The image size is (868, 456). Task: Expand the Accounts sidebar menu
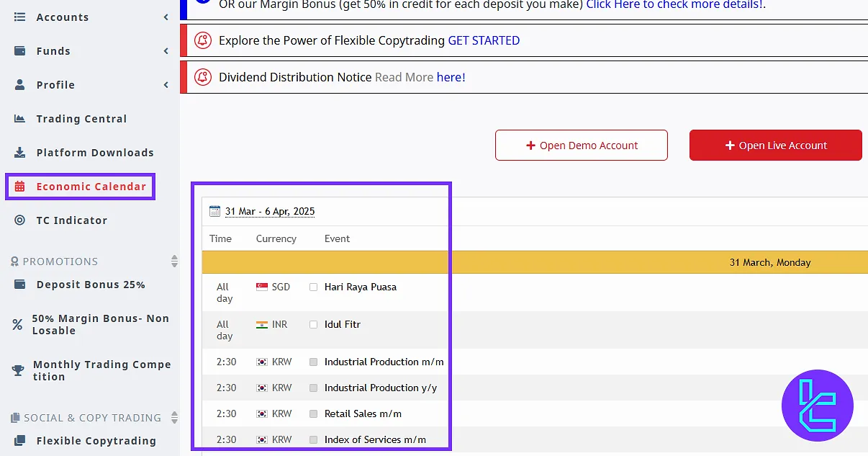point(166,17)
